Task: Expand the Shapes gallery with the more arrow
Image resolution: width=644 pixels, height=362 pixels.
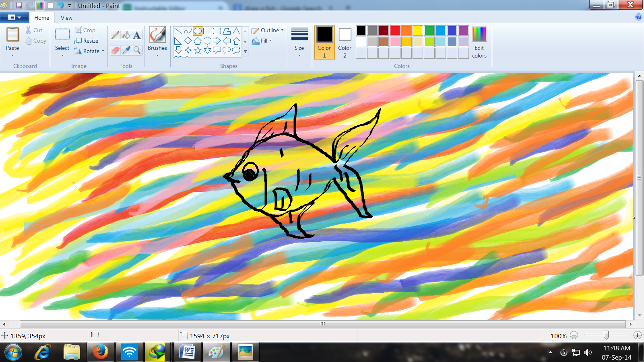Action: (245, 51)
